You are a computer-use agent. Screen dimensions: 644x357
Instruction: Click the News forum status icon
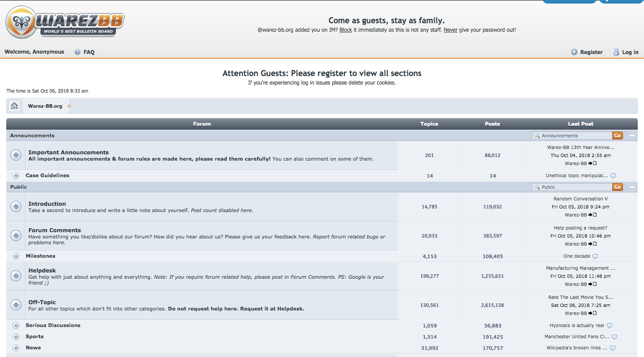pos(16,348)
